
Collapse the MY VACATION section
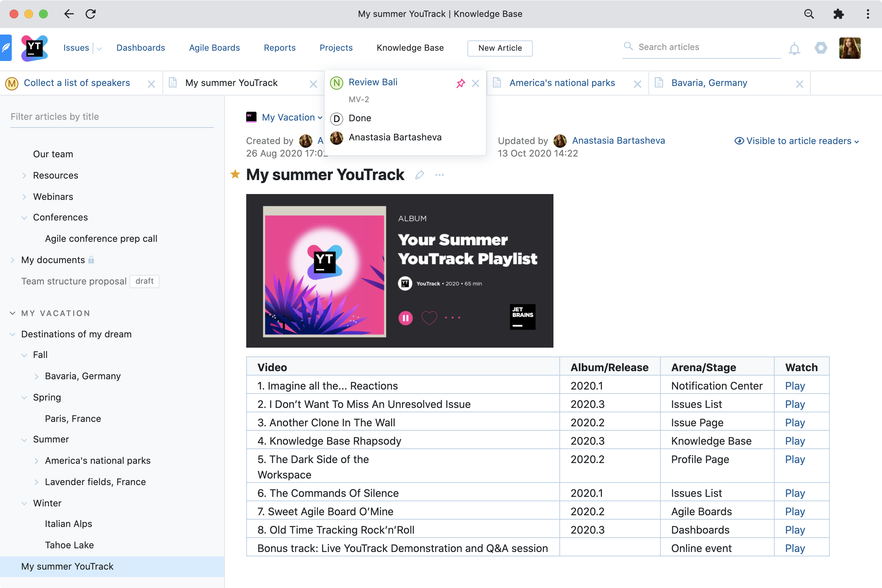pyautogui.click(x=12, y=313)
